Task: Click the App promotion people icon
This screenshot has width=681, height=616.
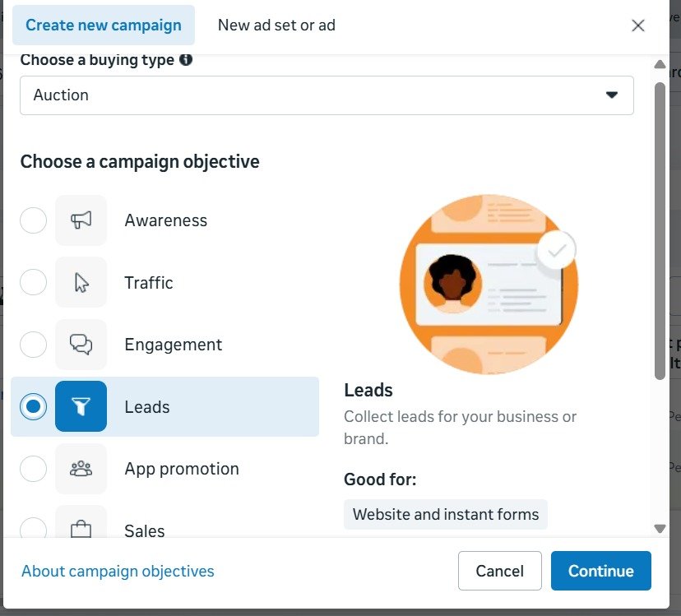Action: click(81, 469)
